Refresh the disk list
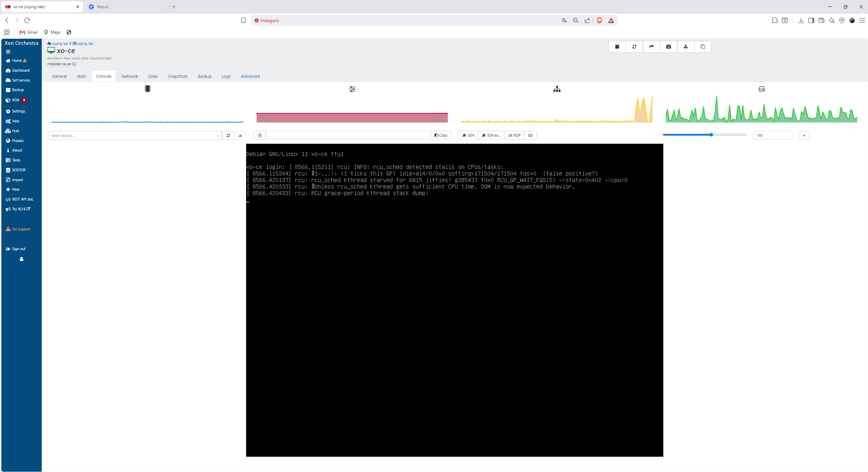Screen dimensions: 868x472 pos(228,135)
